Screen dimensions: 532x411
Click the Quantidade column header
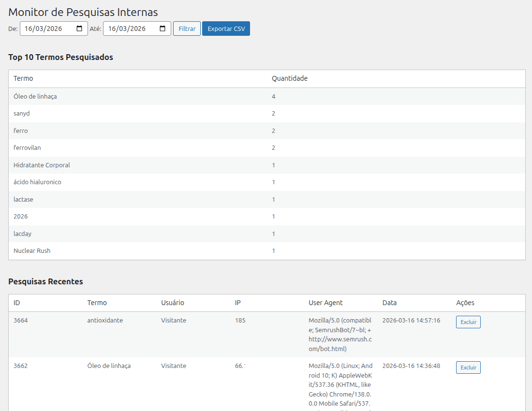(x=289, y=78)
